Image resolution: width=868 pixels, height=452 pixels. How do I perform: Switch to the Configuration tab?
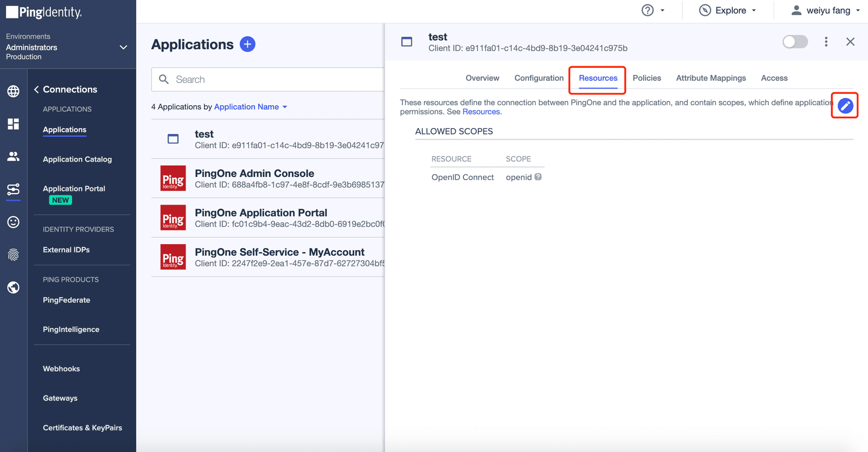coord(539,78)
